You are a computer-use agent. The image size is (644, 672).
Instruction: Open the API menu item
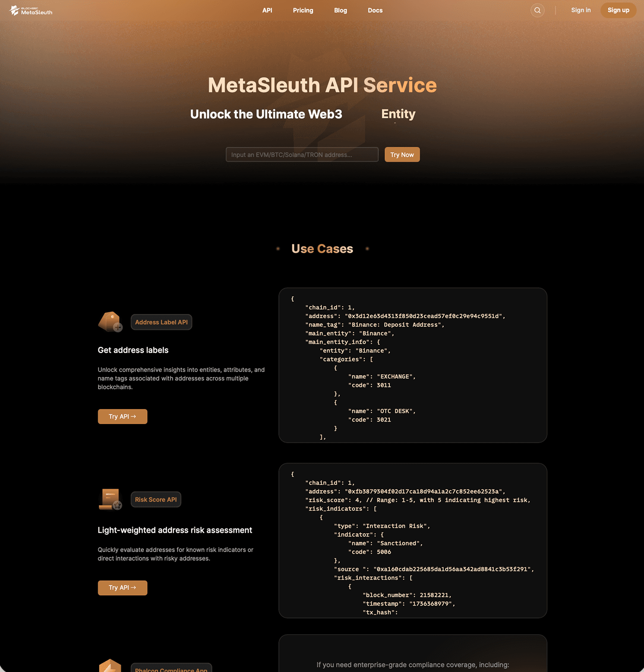267,10
